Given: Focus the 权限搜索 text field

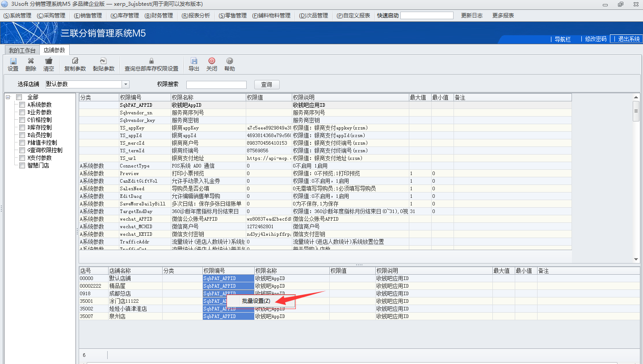Looking at the screenshot, I should tap(216, 84).
